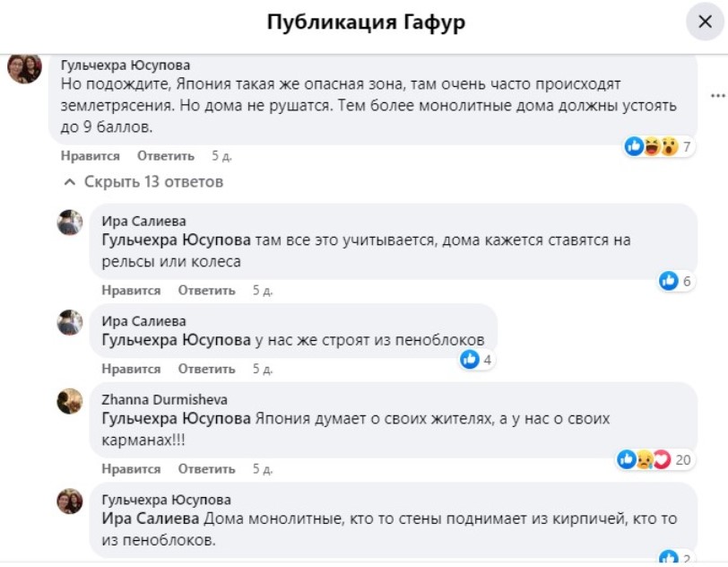Open three-dot options for Гульчехра's top comment
This screenshot has width=728, height=567.
(716, 96)
